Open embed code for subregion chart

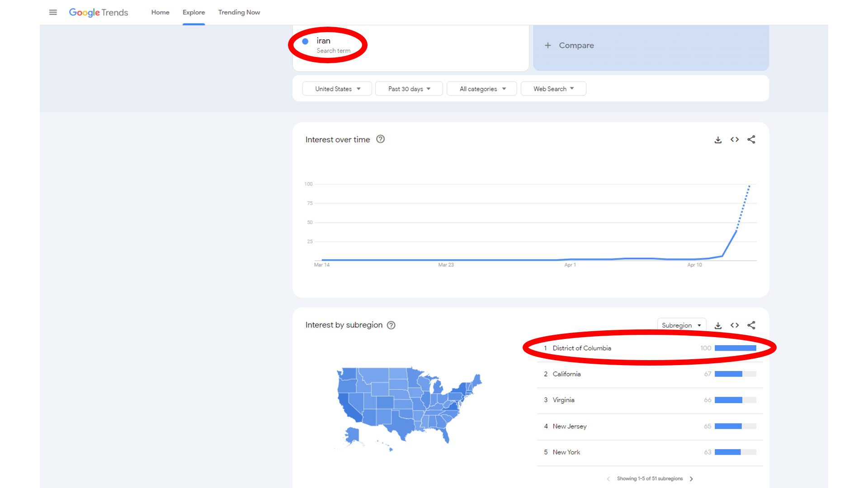[735, 325]
